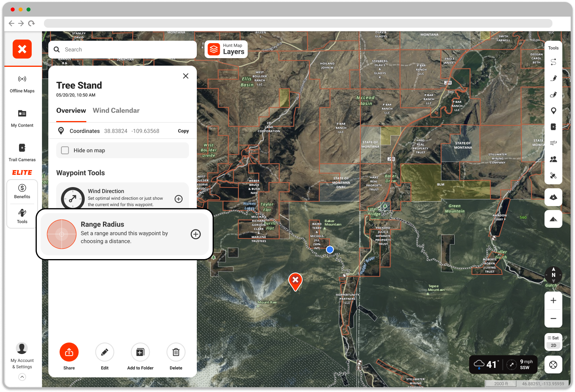Select the route builder tool
Image resolution: width=575 pixels, height=392 pixels.
coord(554,62)
